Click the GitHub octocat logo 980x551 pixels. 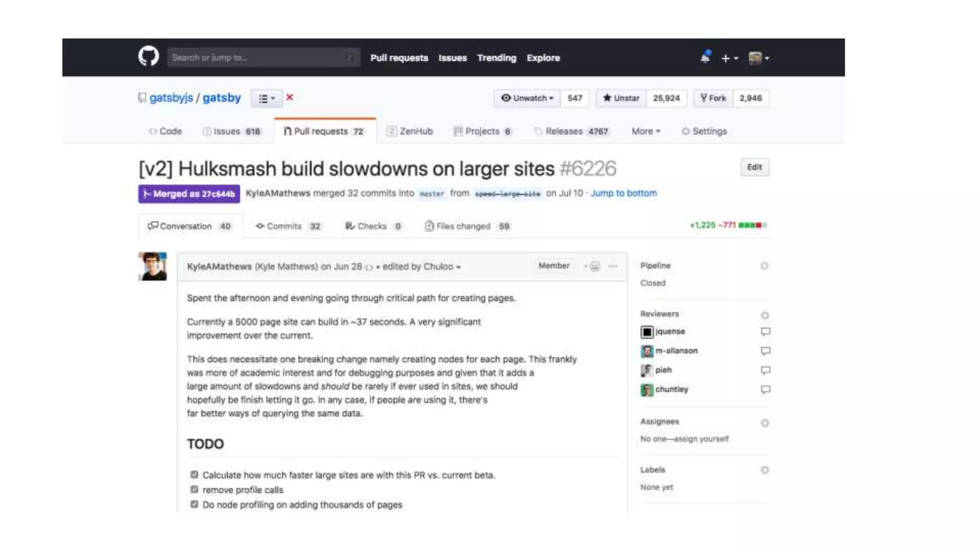coord(148,57)
